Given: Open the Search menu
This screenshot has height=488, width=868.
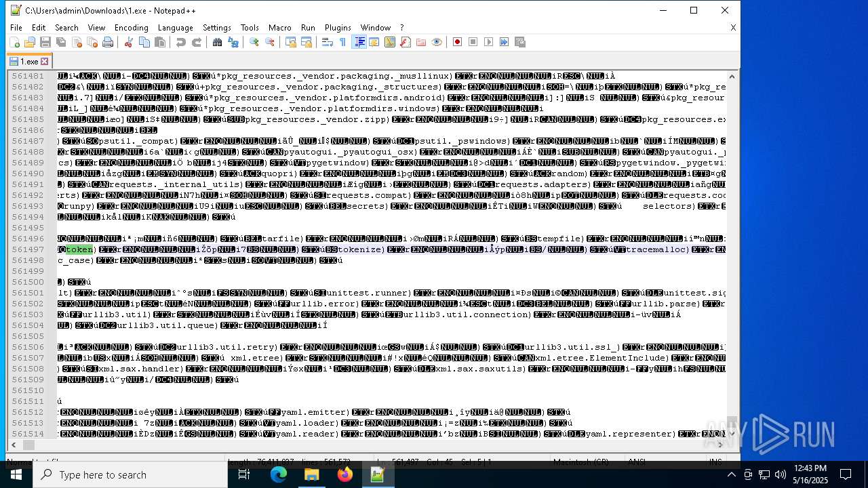Looking at the screenshot, I should (66, 28).
